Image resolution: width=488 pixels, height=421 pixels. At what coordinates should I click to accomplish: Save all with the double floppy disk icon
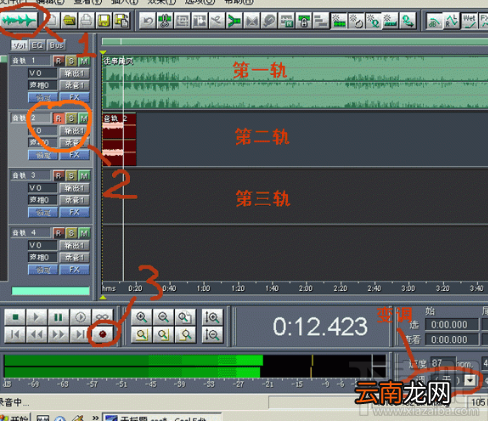[121, 21]
